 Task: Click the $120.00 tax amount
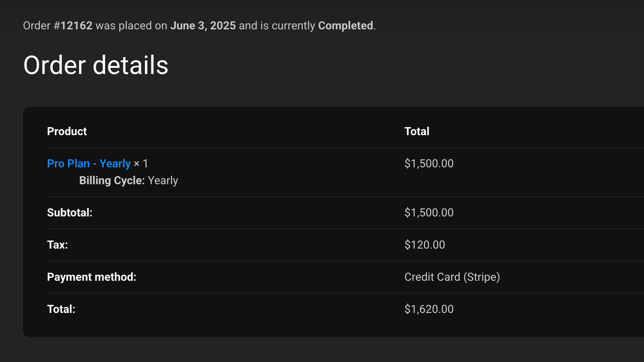425,245
